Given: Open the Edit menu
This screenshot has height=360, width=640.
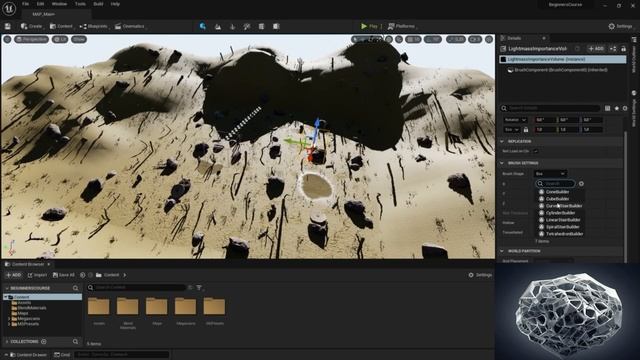Looking at the screenshot, I should click(x=40, y=4).
